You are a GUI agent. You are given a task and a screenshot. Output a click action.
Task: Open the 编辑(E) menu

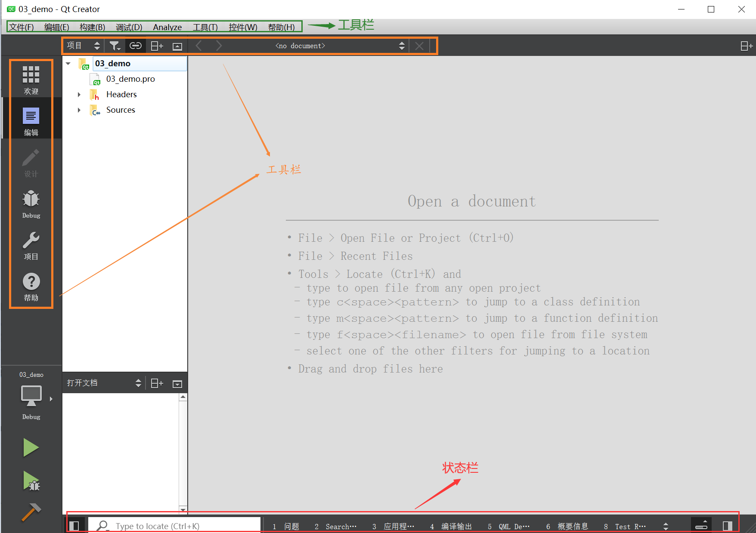(57, 27)
